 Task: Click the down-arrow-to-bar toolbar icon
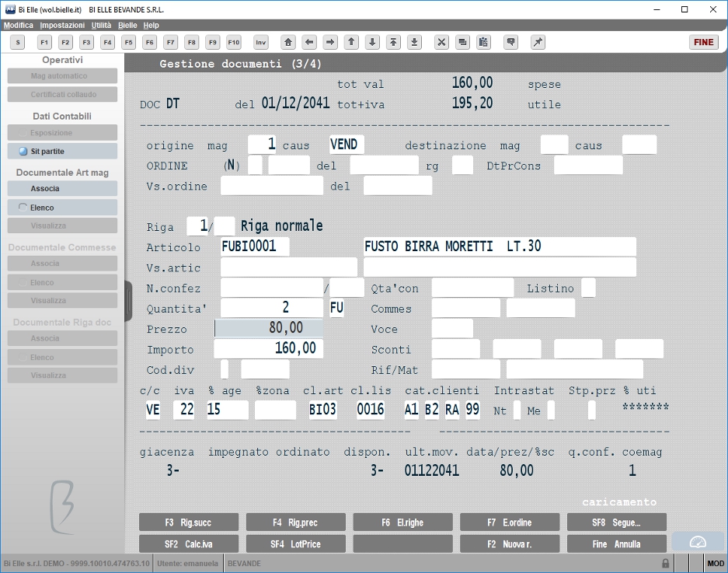pos(415,42)
